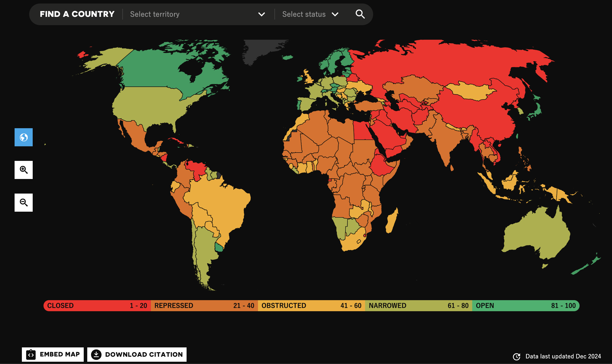This screenshot has height=364, width=612.
Task: Click the download arrow circle icon
Action: (96, 354)
